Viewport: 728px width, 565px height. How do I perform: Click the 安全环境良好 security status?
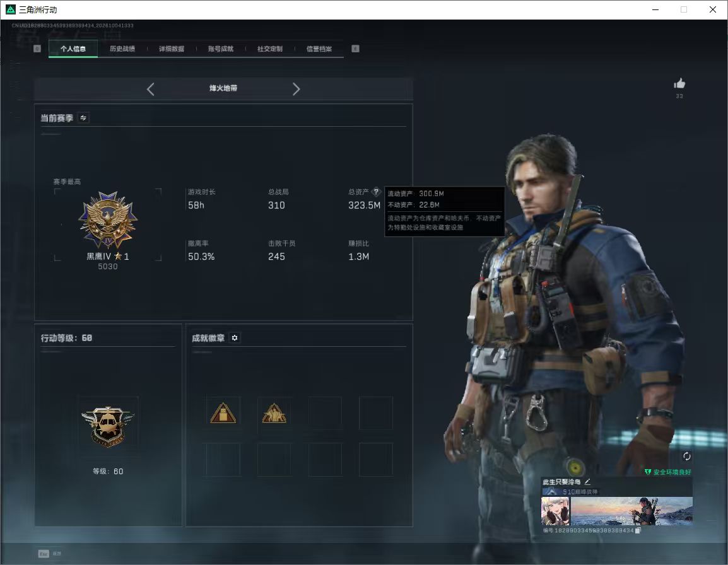pyautogui.click(x=667, y=472)
